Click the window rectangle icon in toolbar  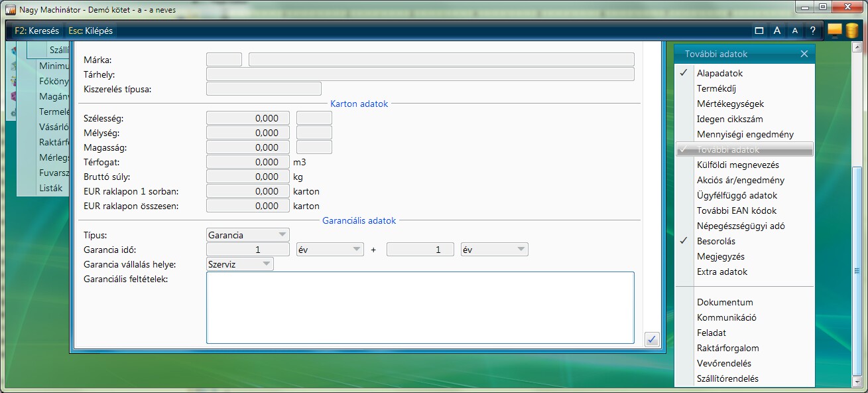[759, 31]
